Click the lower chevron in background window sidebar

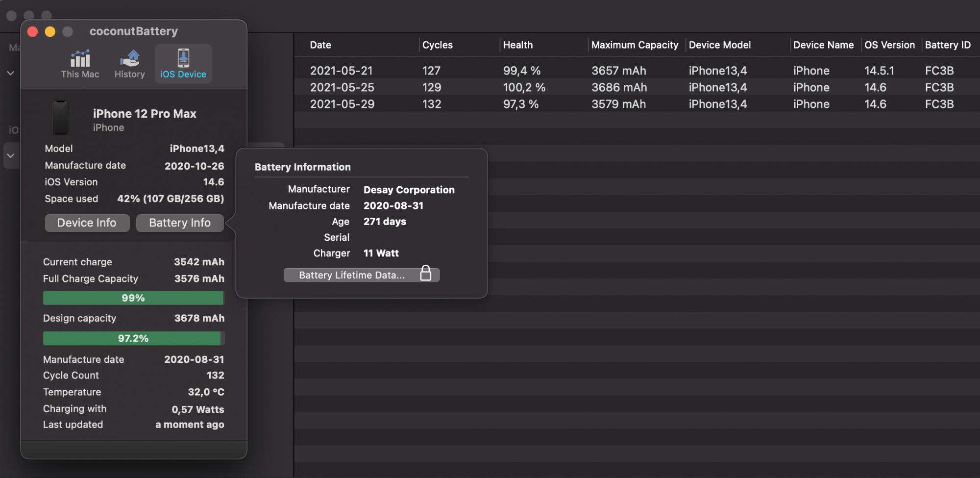point(10,156)
